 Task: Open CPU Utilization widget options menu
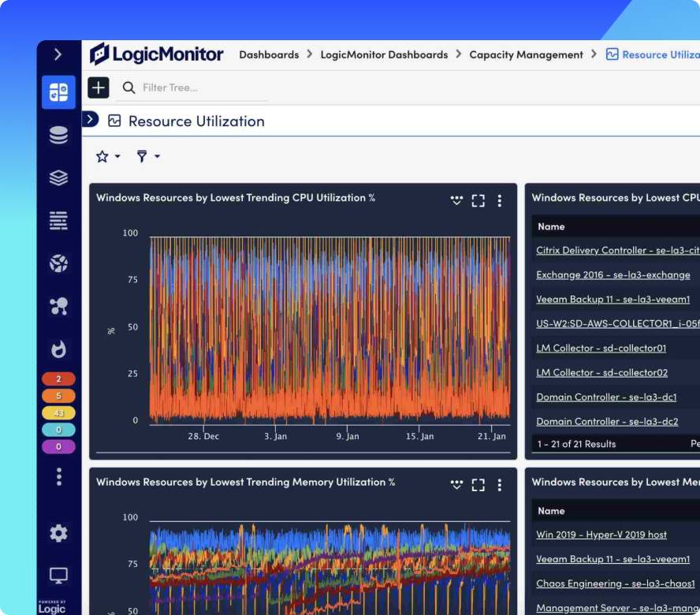tap(500, 200)
